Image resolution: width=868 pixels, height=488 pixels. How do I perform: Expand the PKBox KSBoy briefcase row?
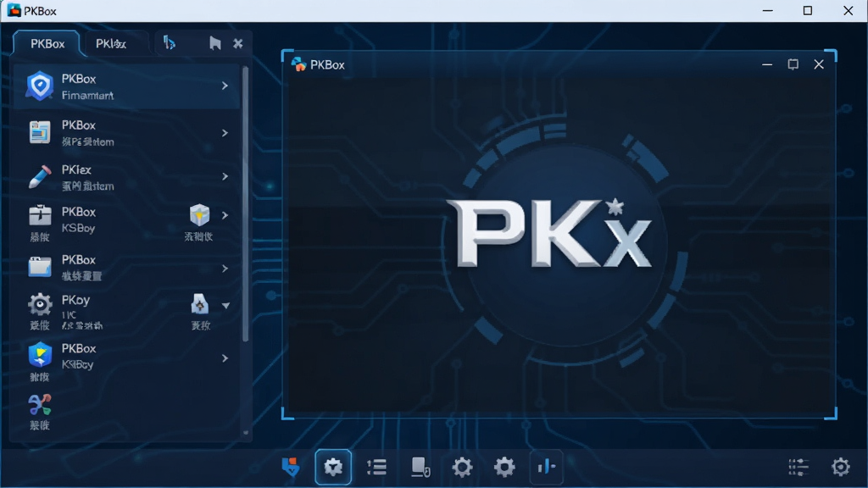tap(225, 215)
